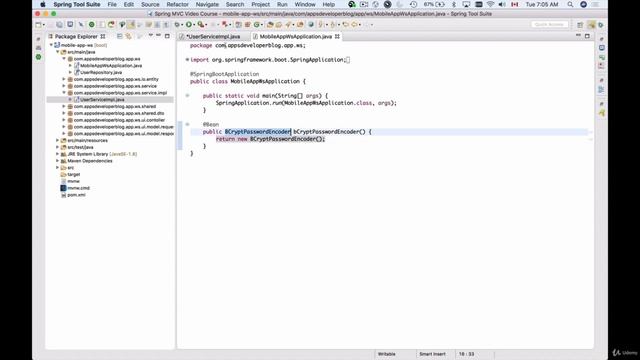The height and width of the screenshot is (360, 640).
Task: Collapse the main method fold marker
Action: (x=187, y=96)
